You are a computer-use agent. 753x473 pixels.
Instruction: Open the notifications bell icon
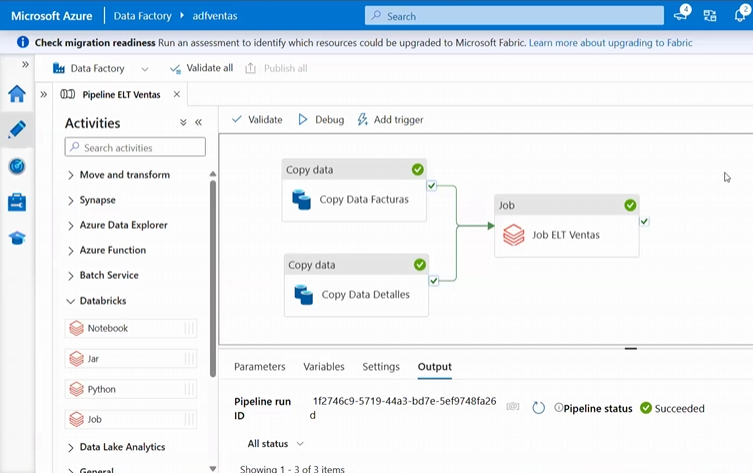(x=740, y=15)
